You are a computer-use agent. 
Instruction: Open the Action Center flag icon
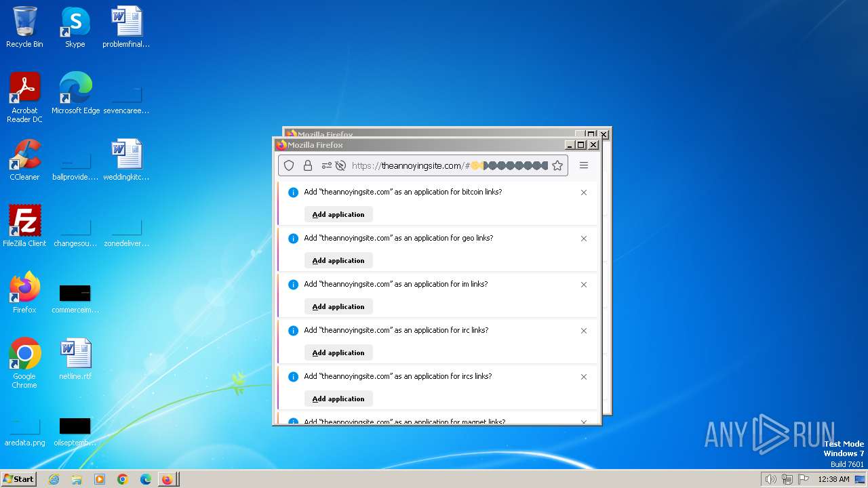(804, 479)
